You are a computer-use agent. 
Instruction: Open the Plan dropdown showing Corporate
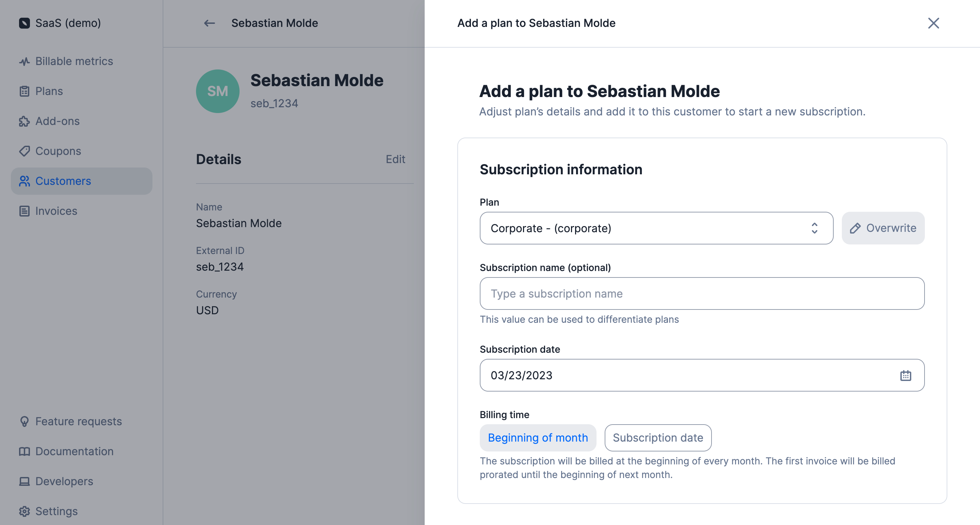[656, 228]
